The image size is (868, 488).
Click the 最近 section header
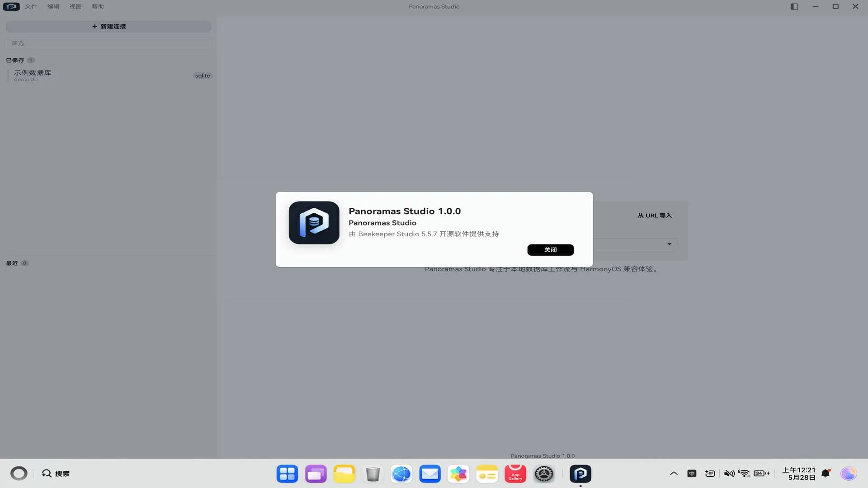[x=12, y=263]
